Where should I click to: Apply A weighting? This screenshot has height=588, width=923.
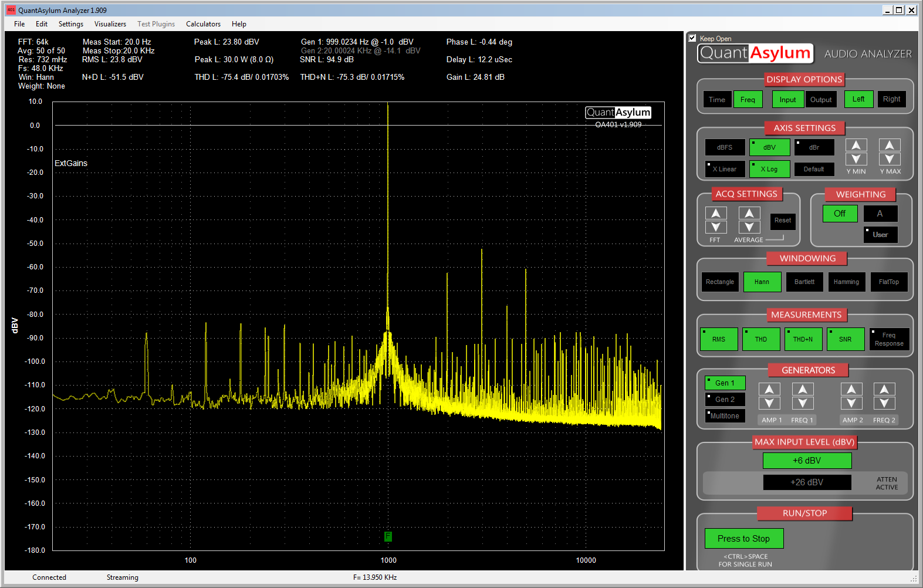pyautogui.click(x=880, y=214)
